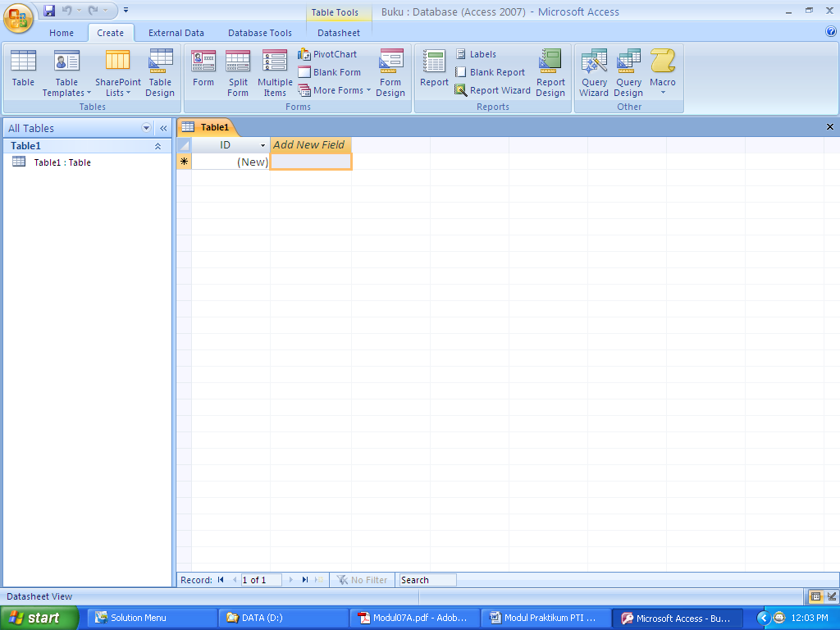
Task: Open the Macro dropdown button
Action: point(663,72)
